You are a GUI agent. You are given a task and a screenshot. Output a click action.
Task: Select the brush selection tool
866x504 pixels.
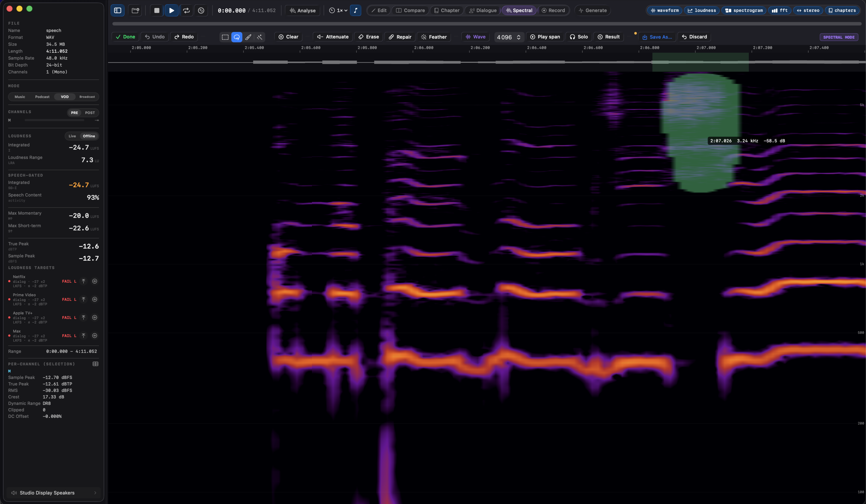248,37
